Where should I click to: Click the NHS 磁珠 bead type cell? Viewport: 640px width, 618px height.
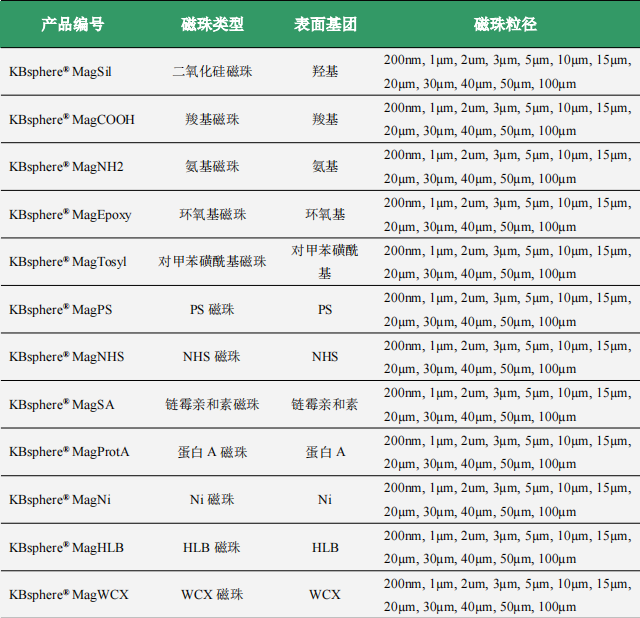coord(212,356)
